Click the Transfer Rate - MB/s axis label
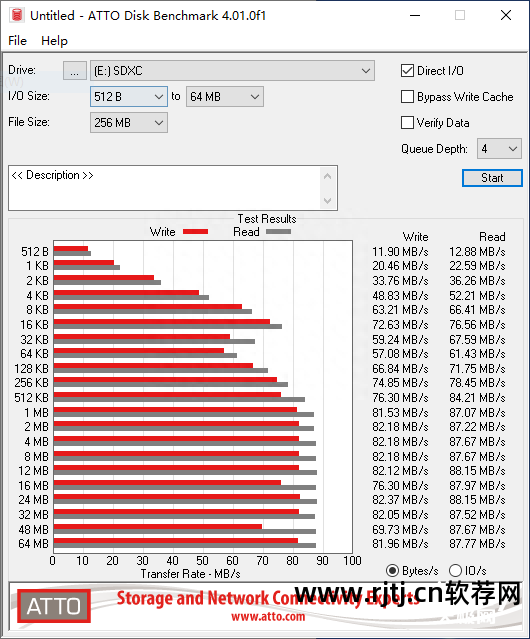 [x=190, y=574]
